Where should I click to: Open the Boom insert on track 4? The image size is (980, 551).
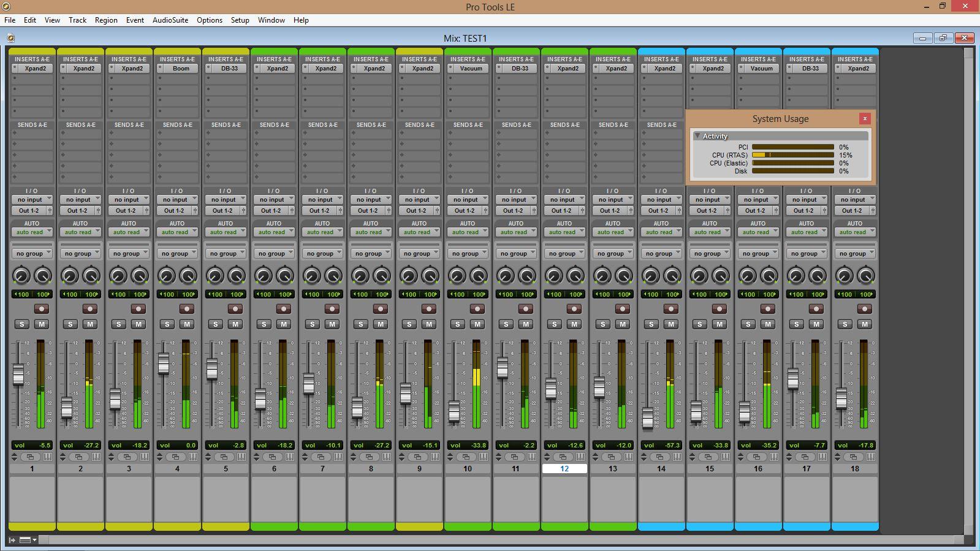(181, 69)
